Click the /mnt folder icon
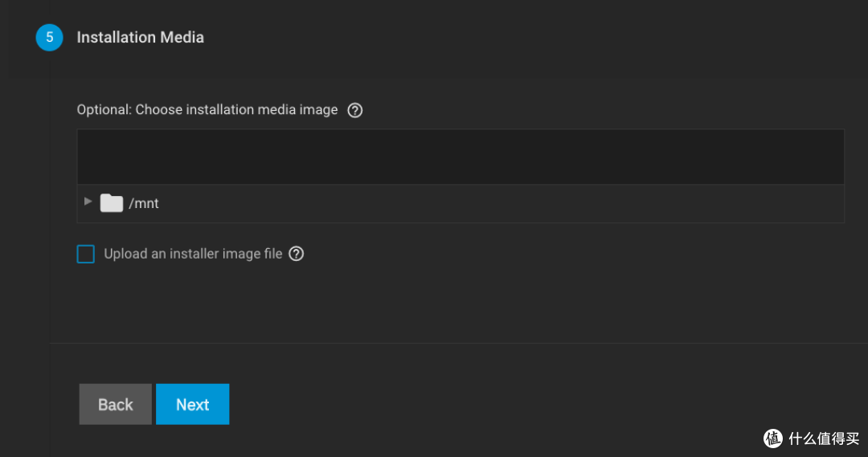This screenshot has width=868, height=457. [111, 203]
